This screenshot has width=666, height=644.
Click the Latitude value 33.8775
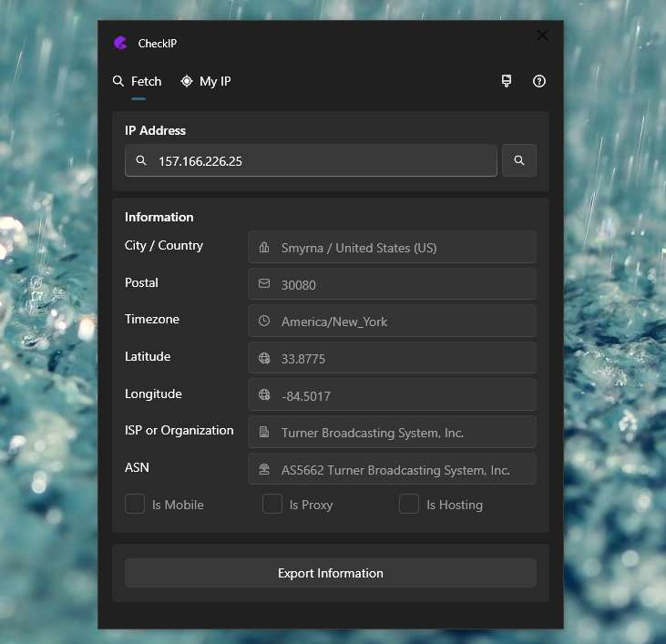coord(392,358)
